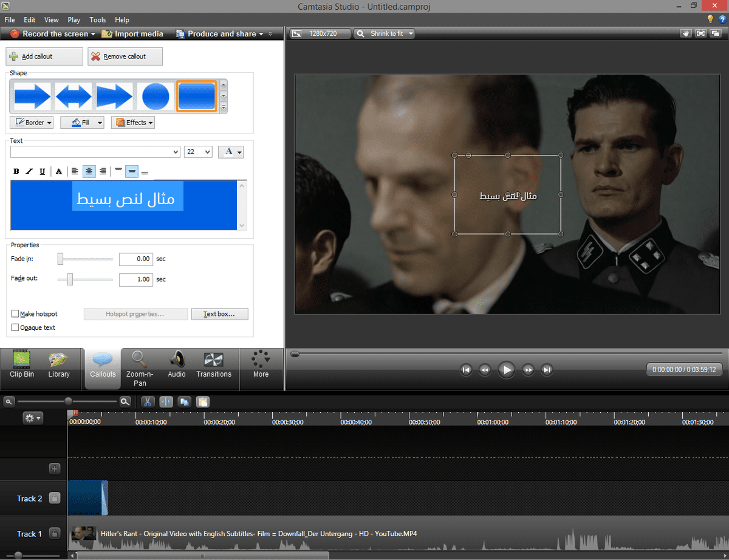Enable pan mode hand icon
The height and width of the screenshot is (560, 729).
(686, 34)
